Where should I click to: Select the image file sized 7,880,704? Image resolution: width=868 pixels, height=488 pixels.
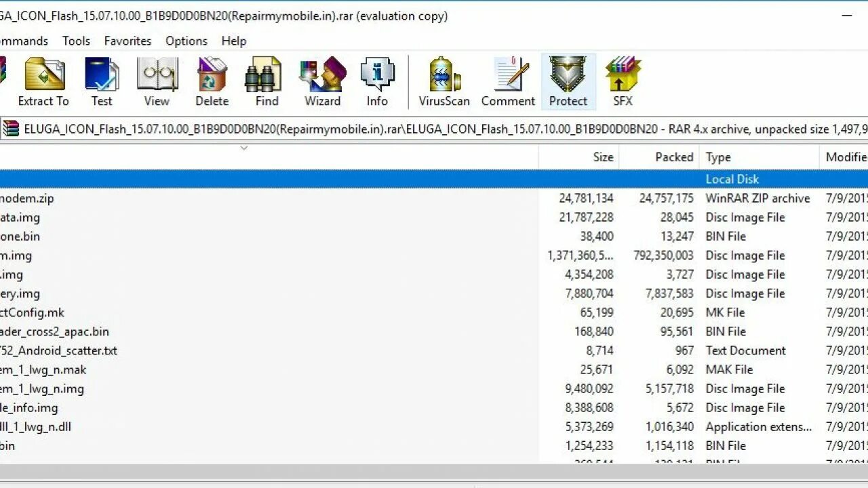coord(434,293)
